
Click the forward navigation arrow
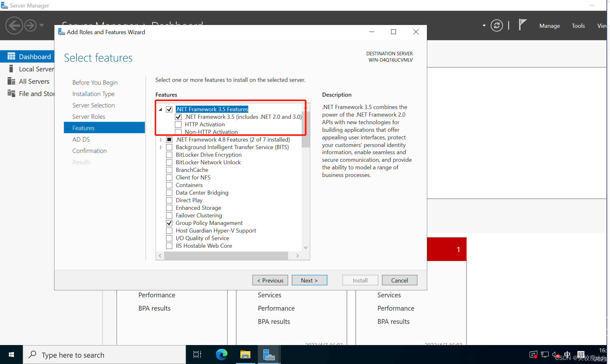pyautogui.click(x=30, y=25)
